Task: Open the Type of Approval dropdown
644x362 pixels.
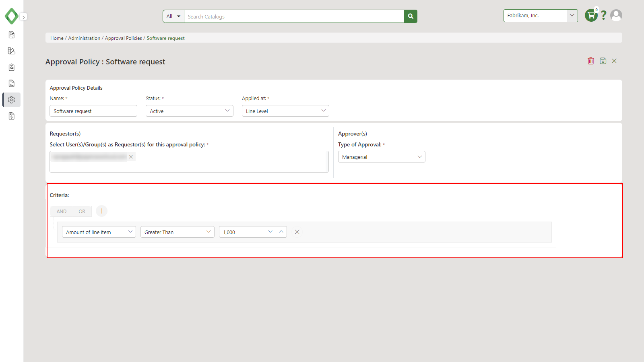Action: [382, 157]
